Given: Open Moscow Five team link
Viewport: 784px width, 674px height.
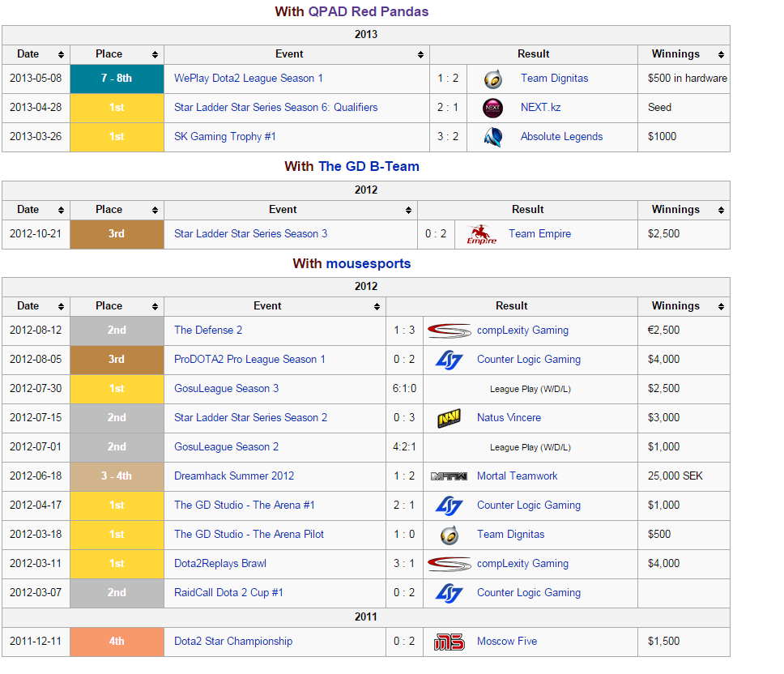Looking at the screenshot, I should 507,642.
